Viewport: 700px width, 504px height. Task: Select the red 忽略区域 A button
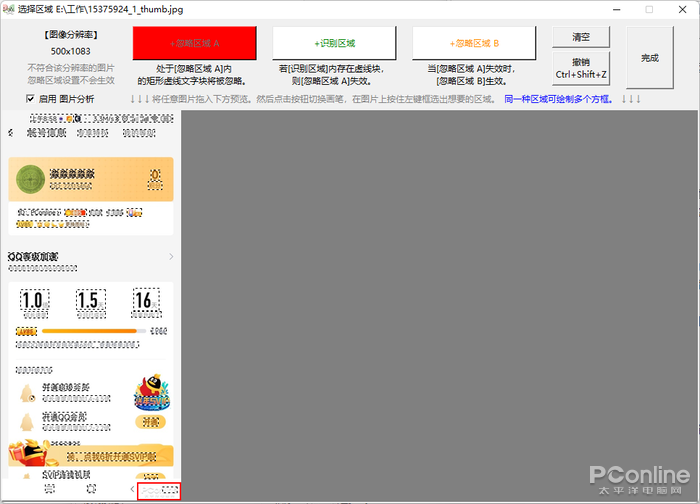(194, 43)
